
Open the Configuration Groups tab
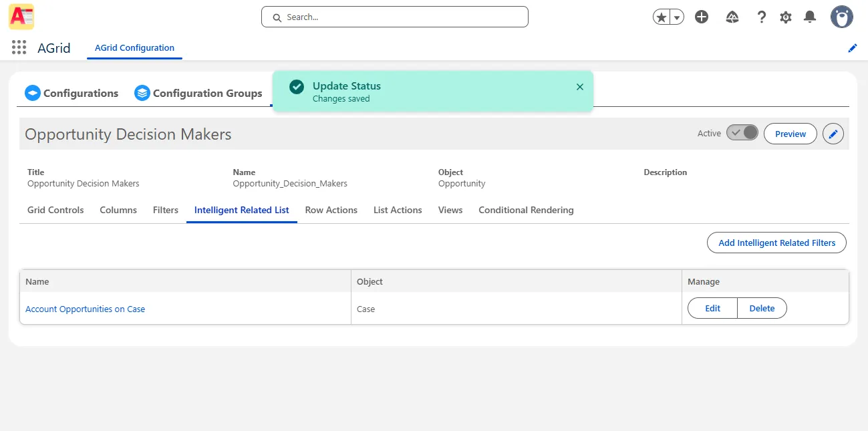tap(198, 93)
